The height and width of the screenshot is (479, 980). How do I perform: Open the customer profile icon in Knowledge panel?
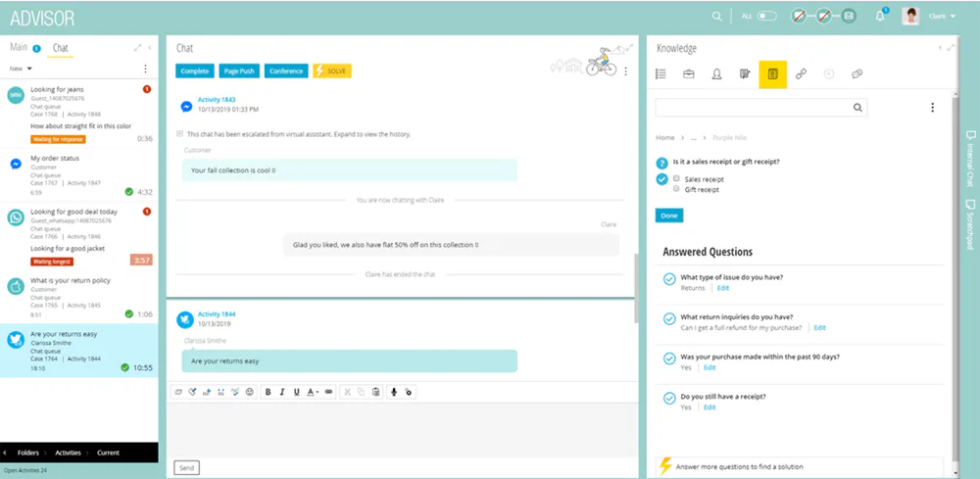pos(716,74)
